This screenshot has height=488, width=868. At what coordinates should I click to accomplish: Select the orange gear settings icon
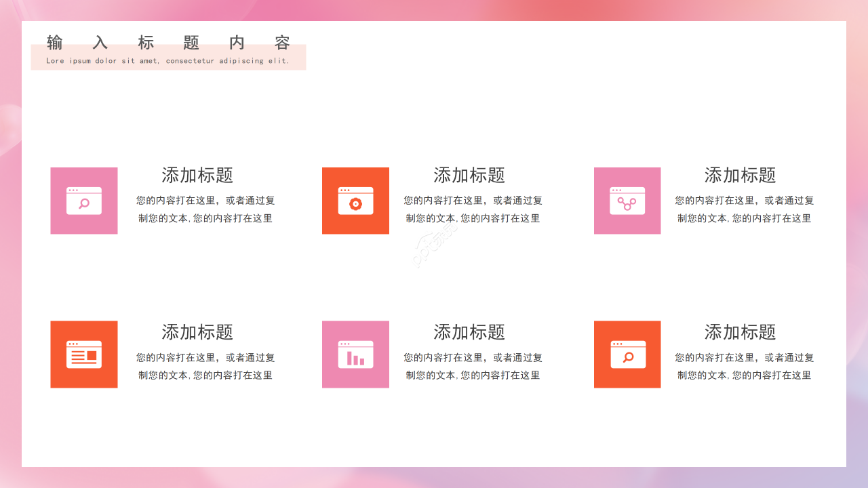(x=355, y=201)
